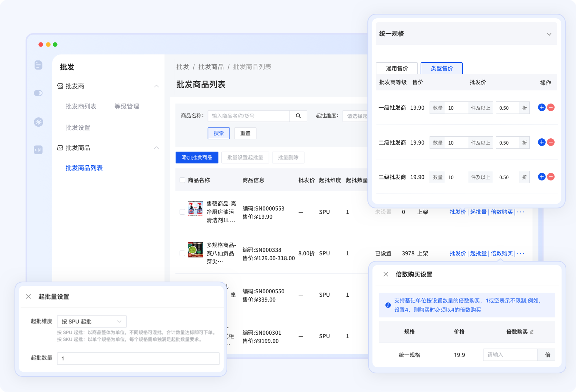Collapse the 批发商品 menu group
The width and height of the screenshot is (576, 392).
pyautogui.click(x=156, y=148)
